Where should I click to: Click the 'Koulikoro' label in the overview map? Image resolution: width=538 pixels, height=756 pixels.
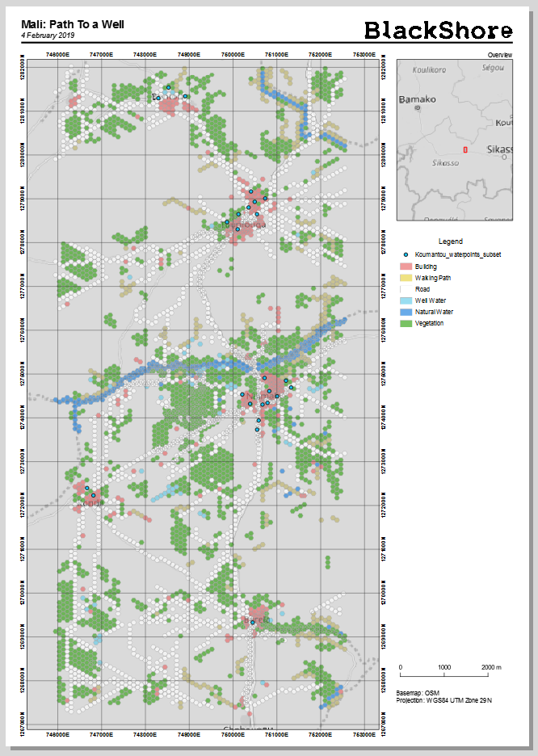[429, 70]
